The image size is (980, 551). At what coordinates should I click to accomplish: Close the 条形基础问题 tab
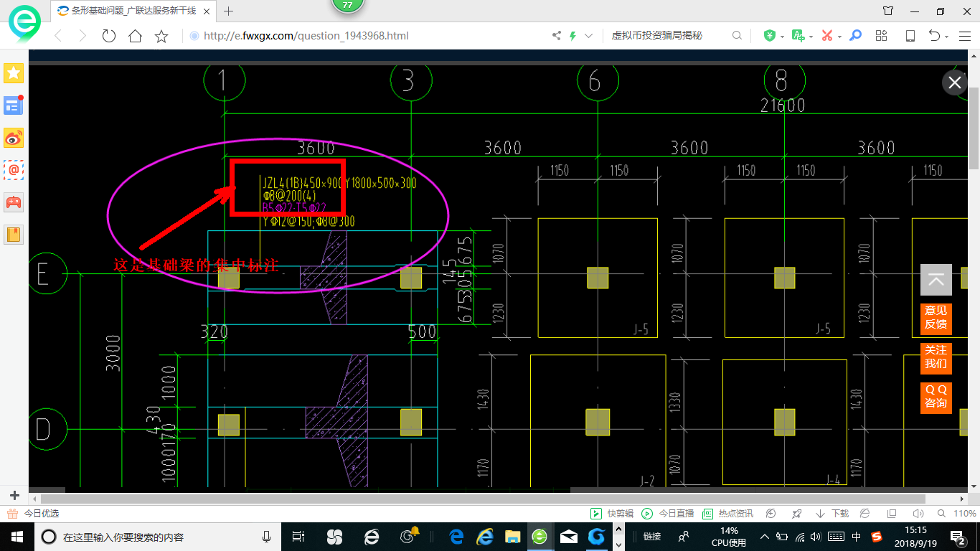207,11
